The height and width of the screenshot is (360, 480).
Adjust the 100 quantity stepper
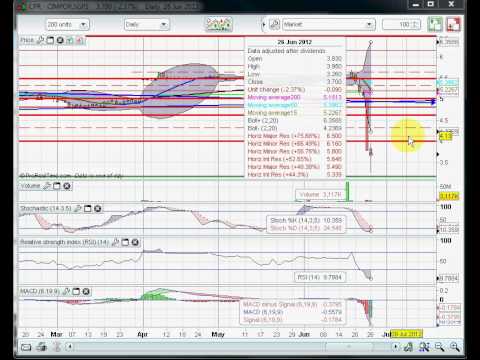[x=414, y=25]
